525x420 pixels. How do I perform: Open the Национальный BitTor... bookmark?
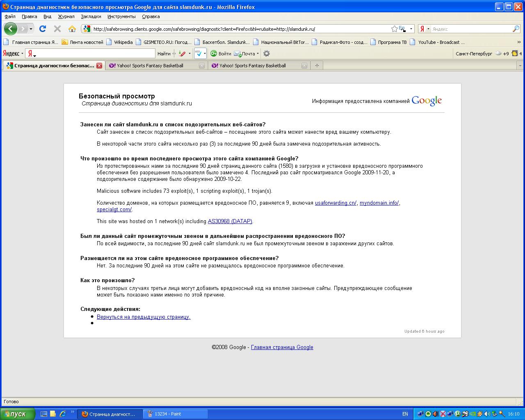[x=281, y=42]
